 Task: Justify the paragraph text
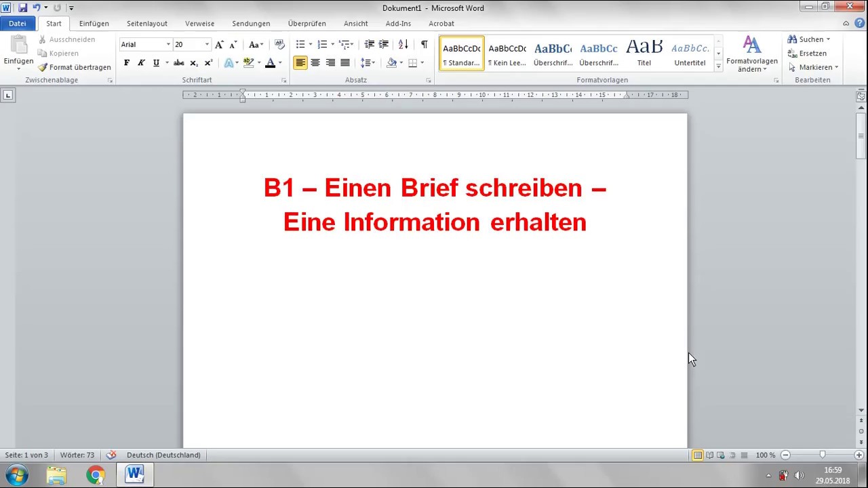coord(345,62)
